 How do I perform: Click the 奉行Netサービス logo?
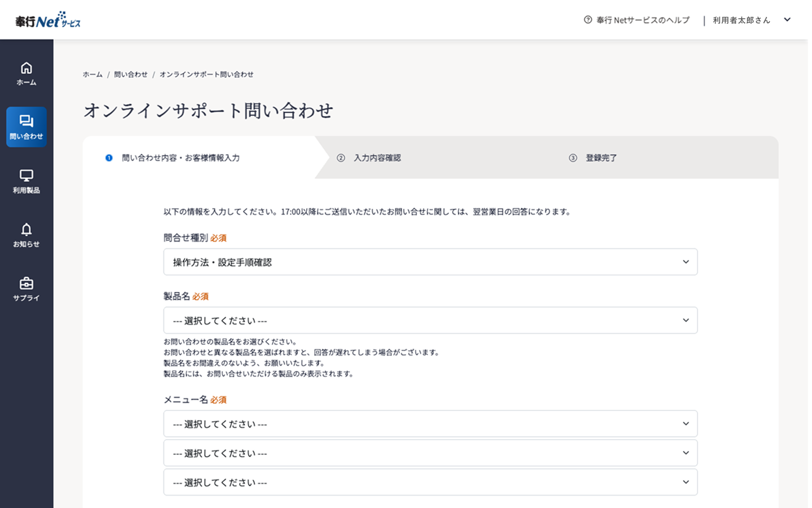point(48,20)
